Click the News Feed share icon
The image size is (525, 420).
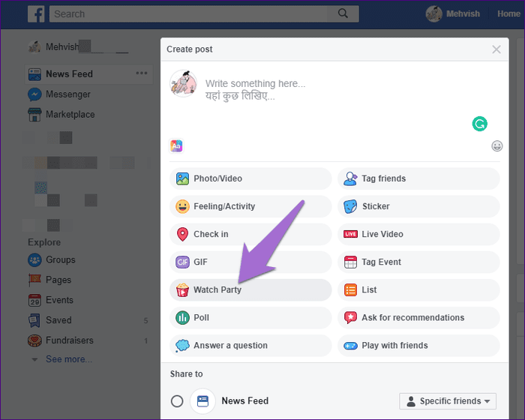(202, 401)
